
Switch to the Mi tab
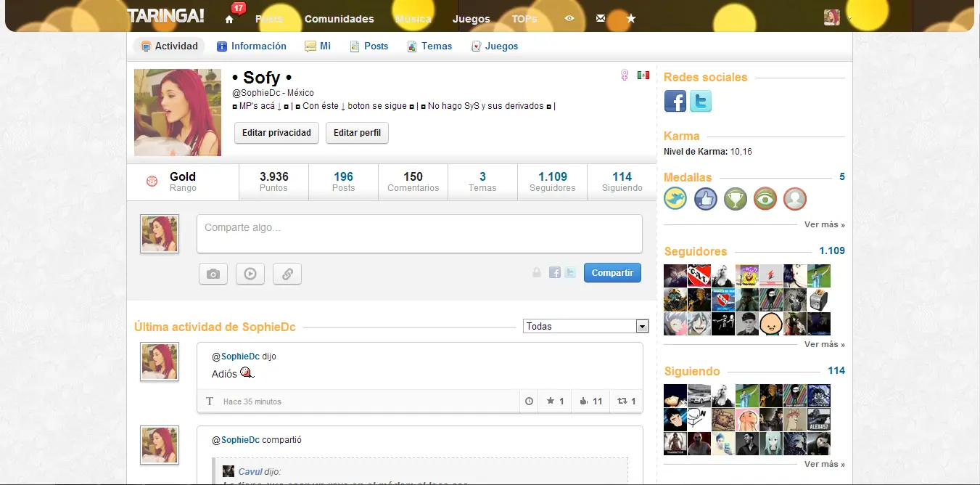(x=318, y=46)
